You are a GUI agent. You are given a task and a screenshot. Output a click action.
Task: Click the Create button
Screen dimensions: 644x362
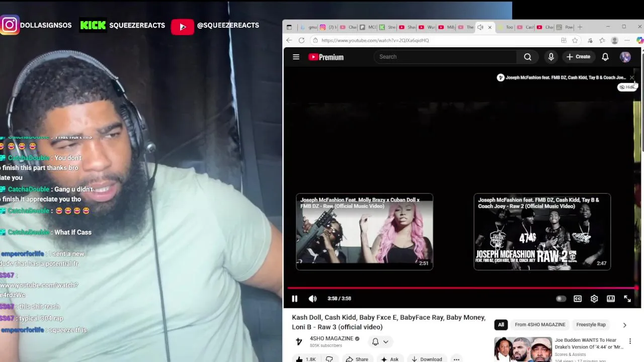point(578,57)
